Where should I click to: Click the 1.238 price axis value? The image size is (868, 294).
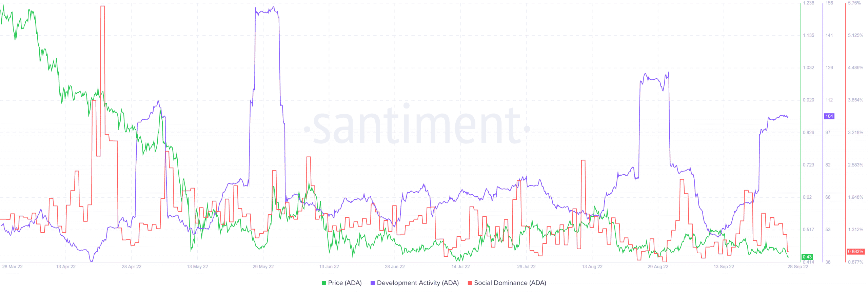pyautogui.click(x=808, y=3)
